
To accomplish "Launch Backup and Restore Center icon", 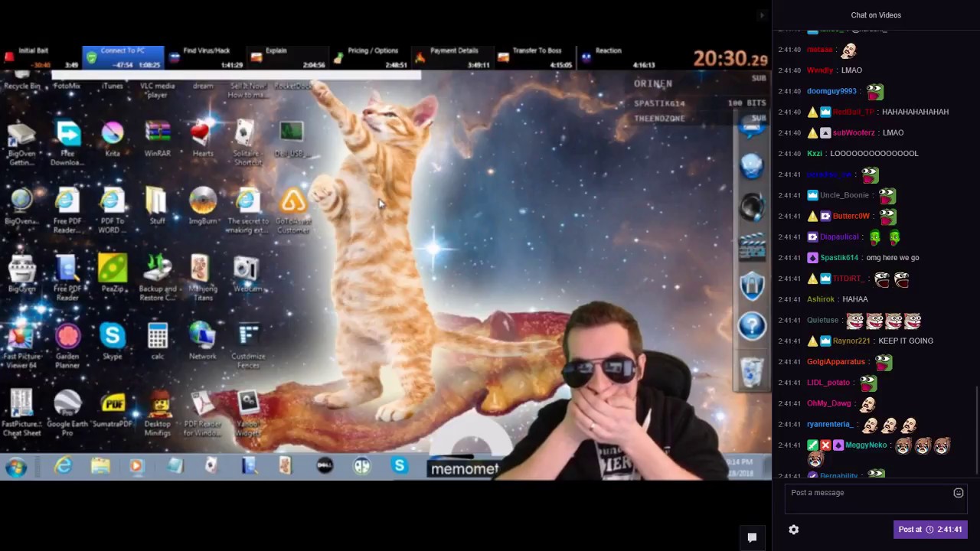I will [x=157, y=277].
